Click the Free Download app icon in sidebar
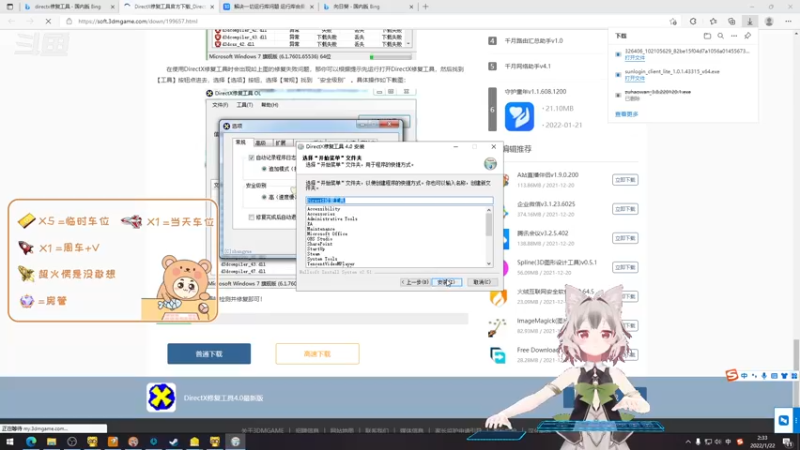Viewport: 800px width, 450px height. (x=498, y=355)
